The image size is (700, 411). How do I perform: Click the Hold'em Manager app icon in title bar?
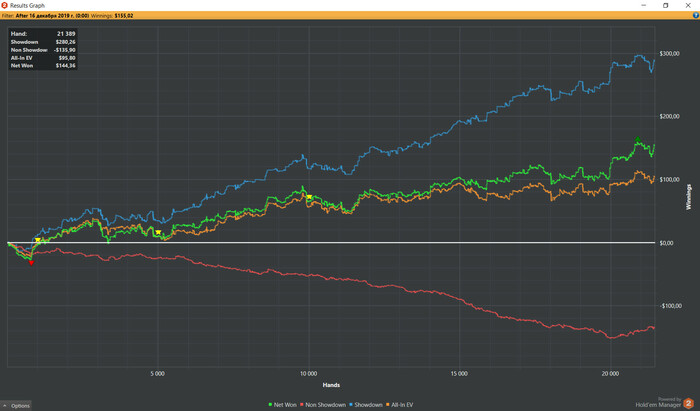point(4,5)
